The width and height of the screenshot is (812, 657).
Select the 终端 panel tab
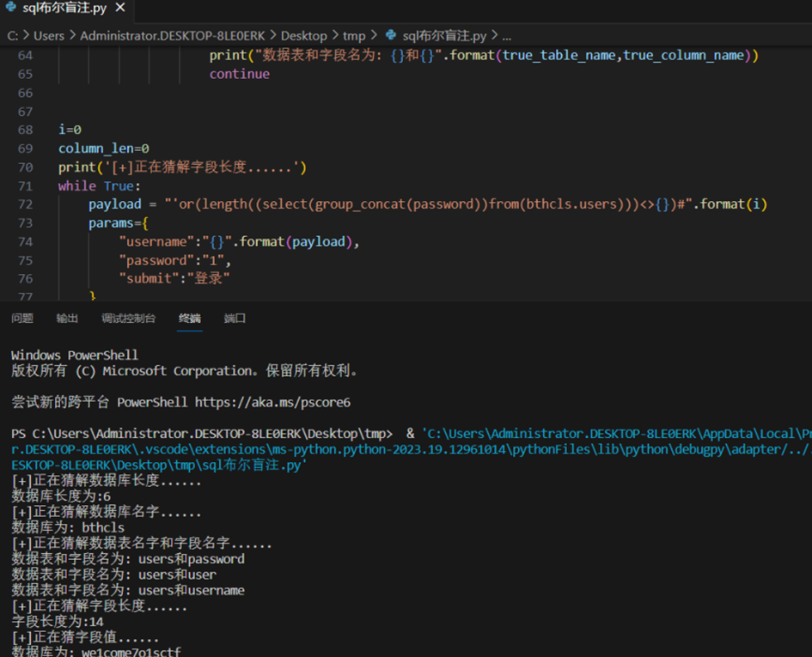[190, 318]
